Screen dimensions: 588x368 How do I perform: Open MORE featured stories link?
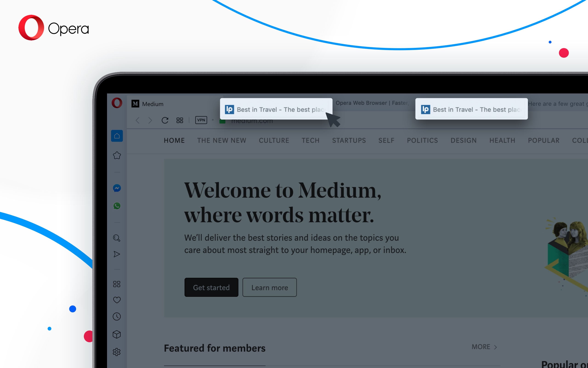481,347
